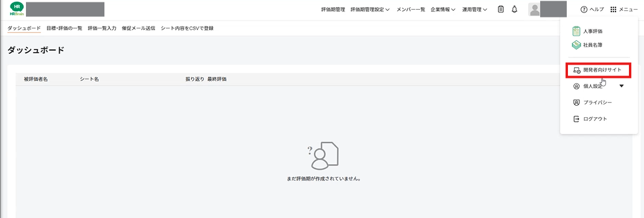Screen dimensions: 644x218
Task: Expand 企業情報 dropdown
Action: 443,10
